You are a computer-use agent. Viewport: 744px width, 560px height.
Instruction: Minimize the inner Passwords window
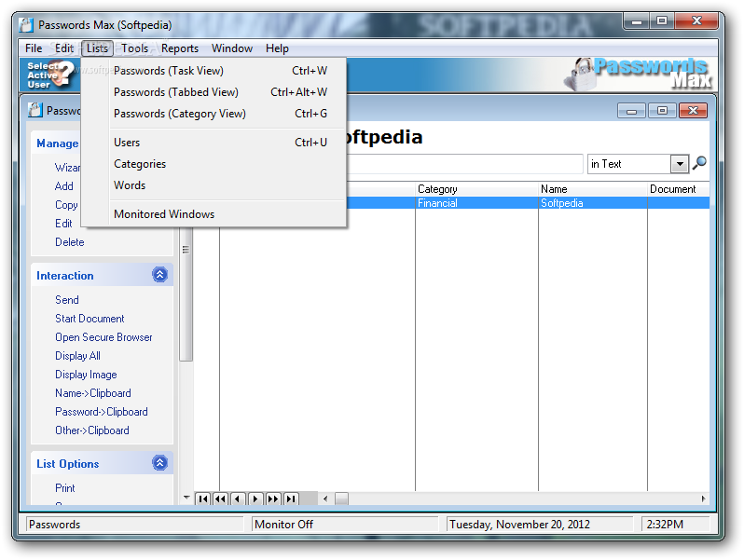coord(631,111)
